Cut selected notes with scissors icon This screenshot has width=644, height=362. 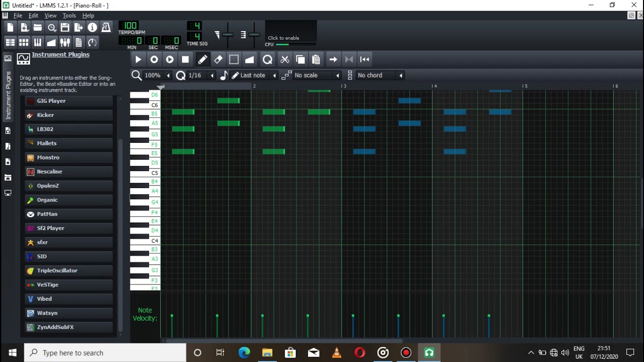pos(285,59)
